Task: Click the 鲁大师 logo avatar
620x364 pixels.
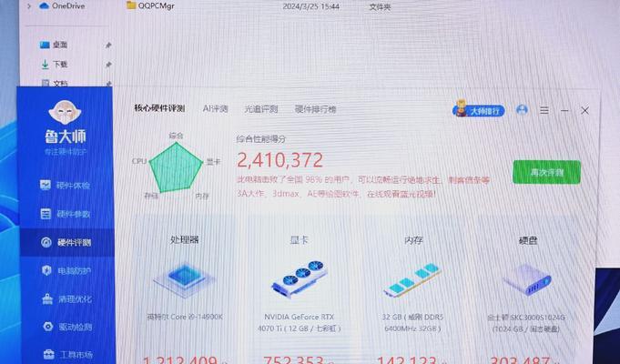Action: [x=65, y=113]
